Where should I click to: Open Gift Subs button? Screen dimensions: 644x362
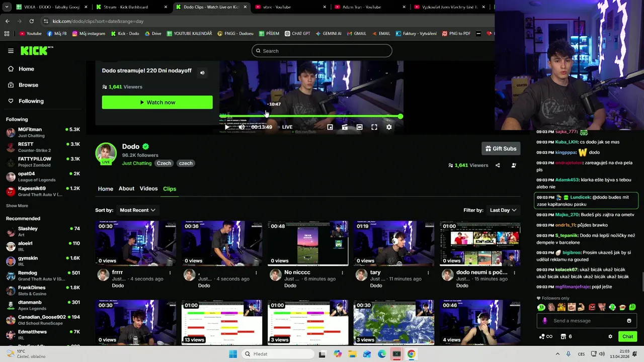(501, 148)
